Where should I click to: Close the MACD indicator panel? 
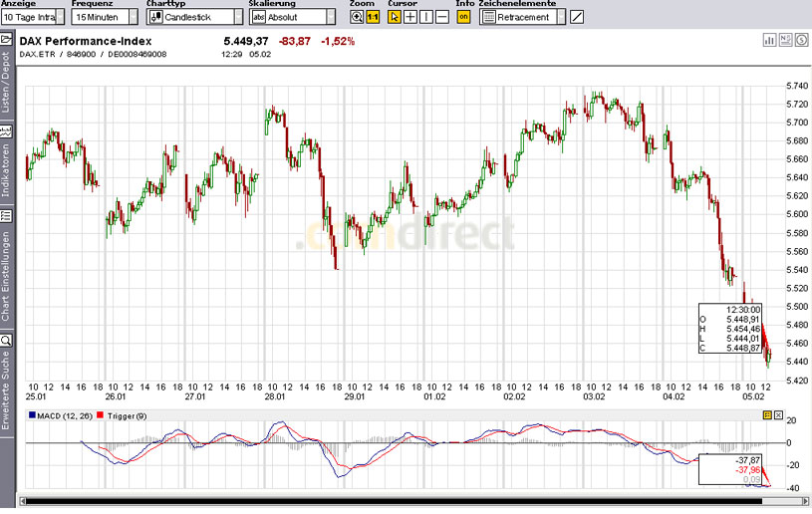[778, 415]
